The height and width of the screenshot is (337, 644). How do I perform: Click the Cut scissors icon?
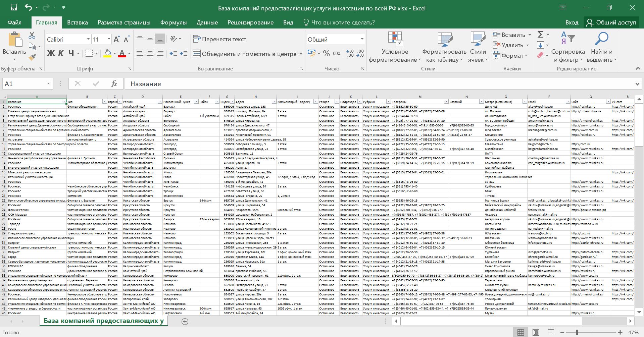pos(32,35)
